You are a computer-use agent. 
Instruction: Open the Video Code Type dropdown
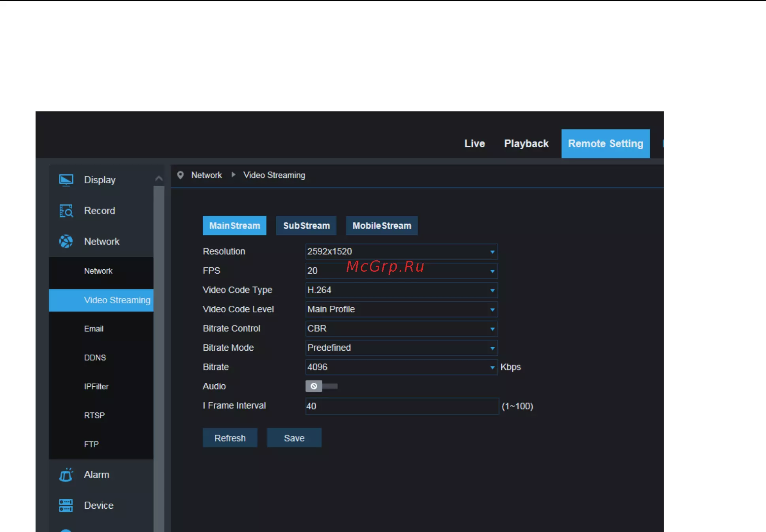pyautogui.click(x=401, y=290)
